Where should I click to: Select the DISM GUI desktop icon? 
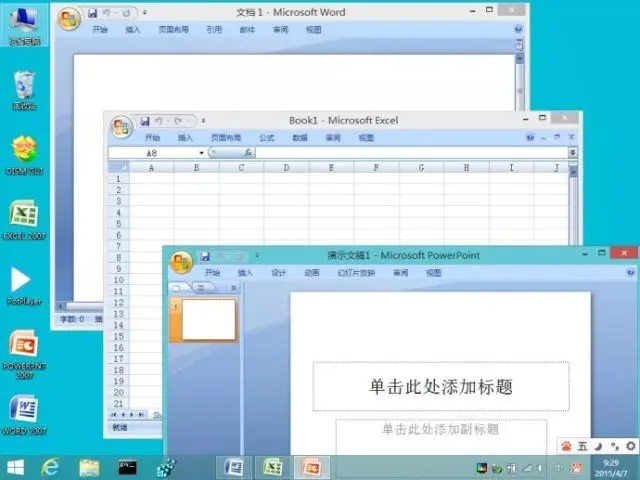click(x=24, y=155)
